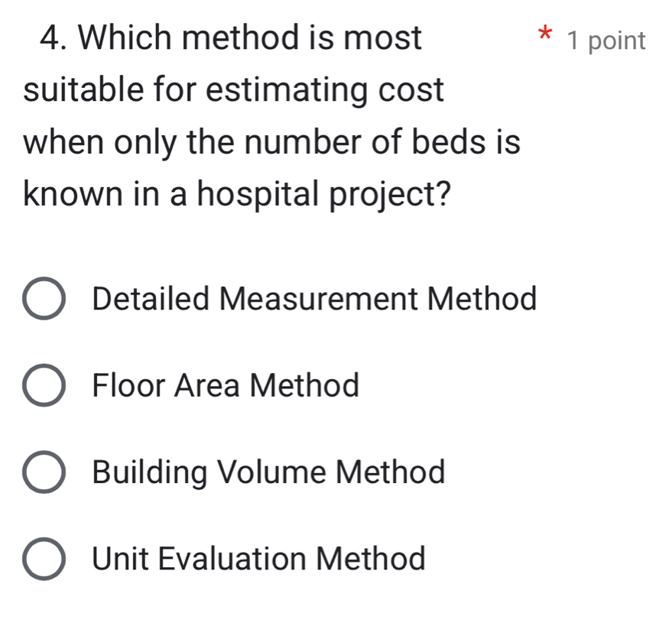Screen dimensions: 672x626
Task: Click the "Unit Evaluation Method" option label
Action: pos(258,559)
